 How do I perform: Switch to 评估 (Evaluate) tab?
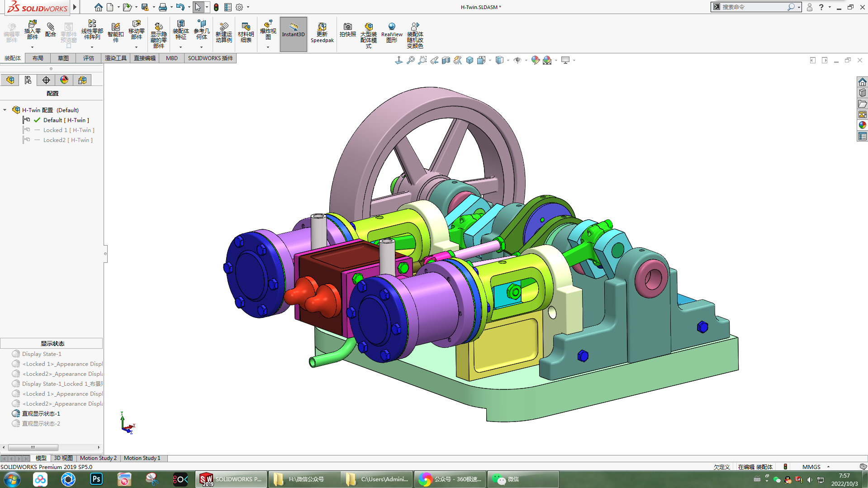click(89, 58)
